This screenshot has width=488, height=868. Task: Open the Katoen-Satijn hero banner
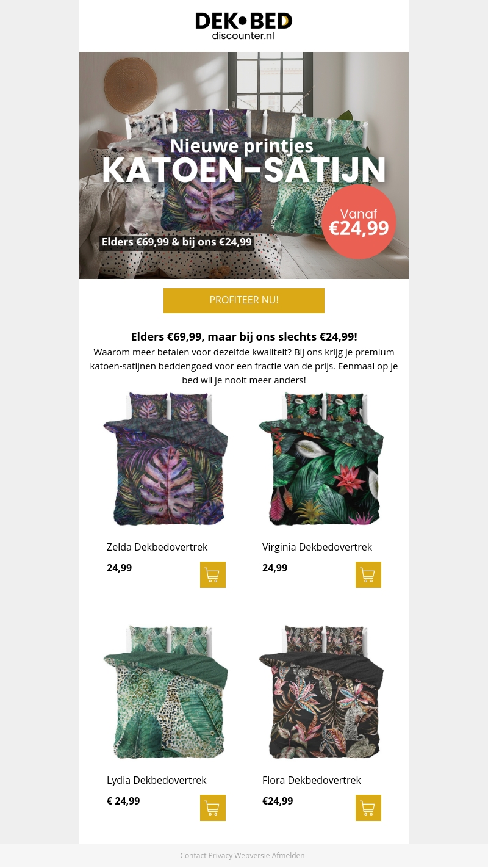click(244, 165)
